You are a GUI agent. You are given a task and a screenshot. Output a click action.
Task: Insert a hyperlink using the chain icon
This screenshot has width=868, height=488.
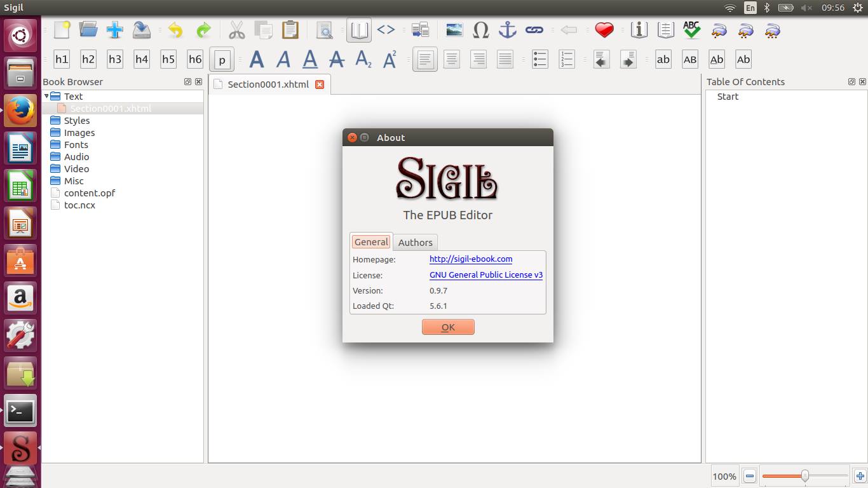(534, 29)
